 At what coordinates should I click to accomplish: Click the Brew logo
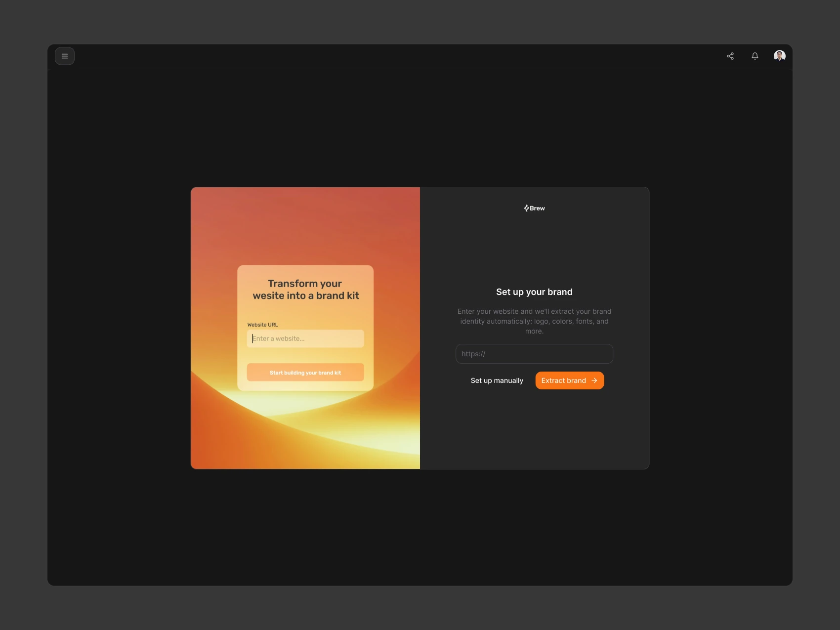534,208
